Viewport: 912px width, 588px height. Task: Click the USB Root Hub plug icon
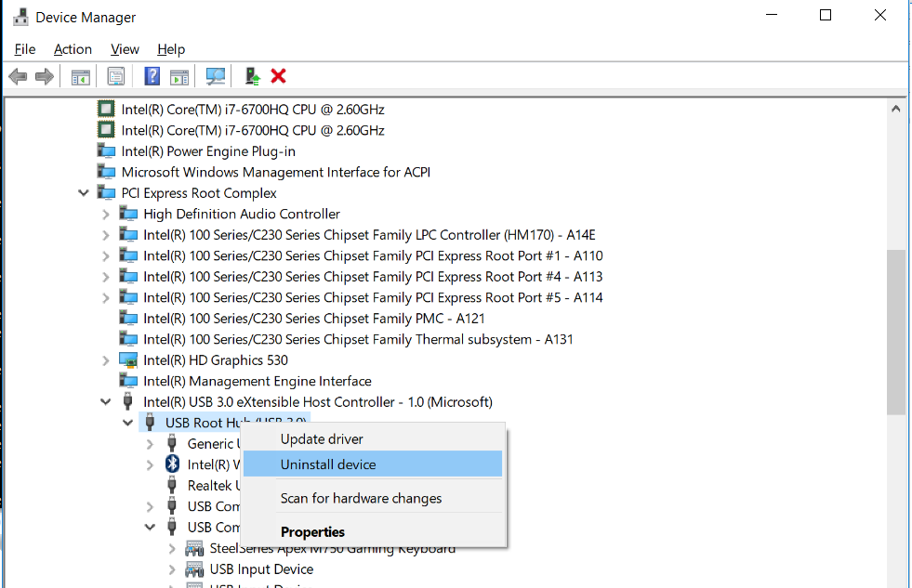[x=150, y=423]
